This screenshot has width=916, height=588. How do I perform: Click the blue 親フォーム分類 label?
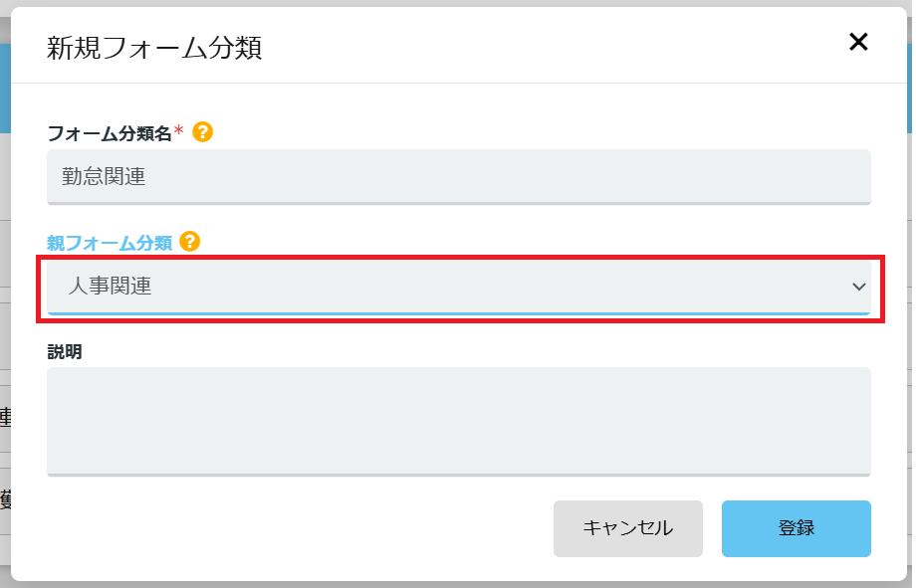click(x=110, y=243)
